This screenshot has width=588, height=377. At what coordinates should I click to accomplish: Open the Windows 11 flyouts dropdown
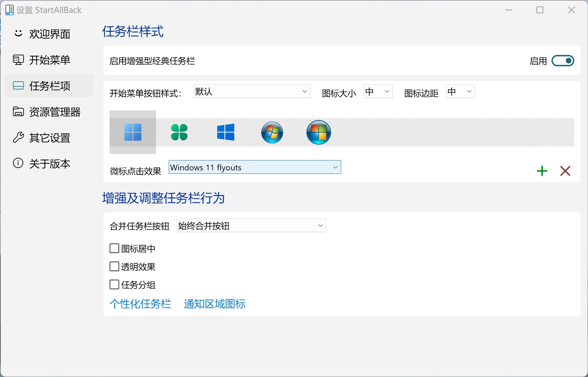pos(255,167)
